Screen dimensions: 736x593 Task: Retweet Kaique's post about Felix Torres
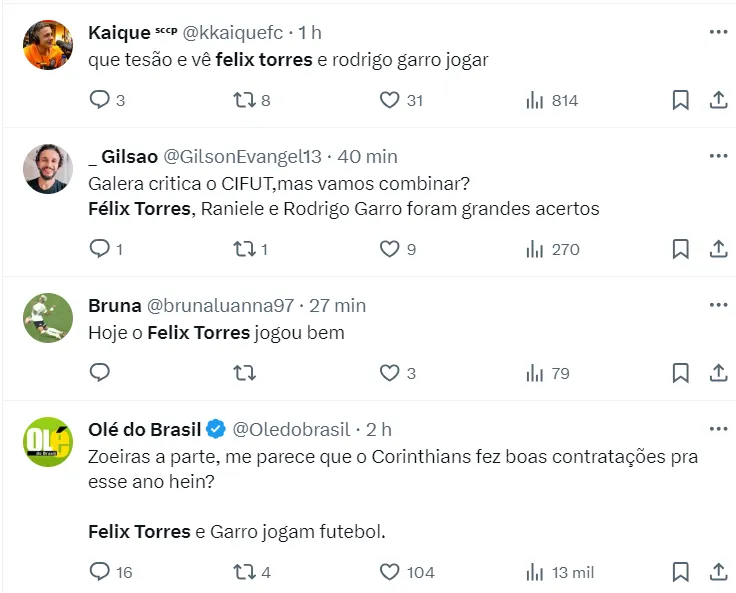pyautogui.click(x=244, y=100)
